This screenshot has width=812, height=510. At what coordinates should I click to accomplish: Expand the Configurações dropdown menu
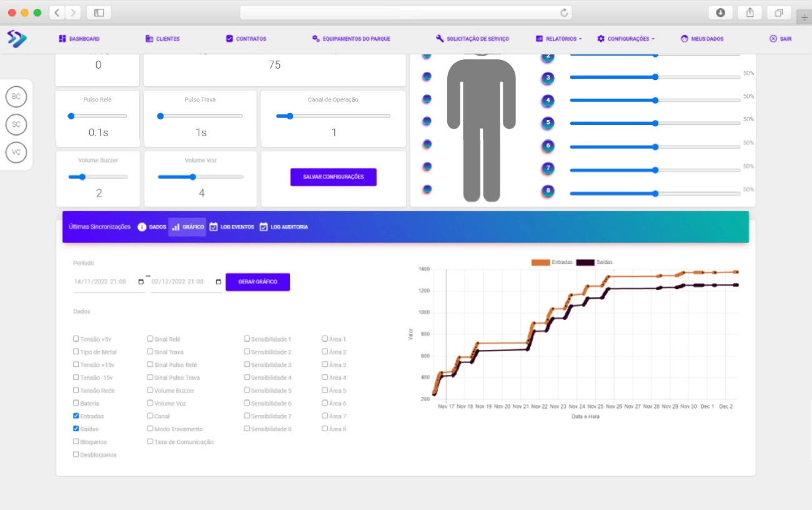pyautogui.click(x=626, y=39)
